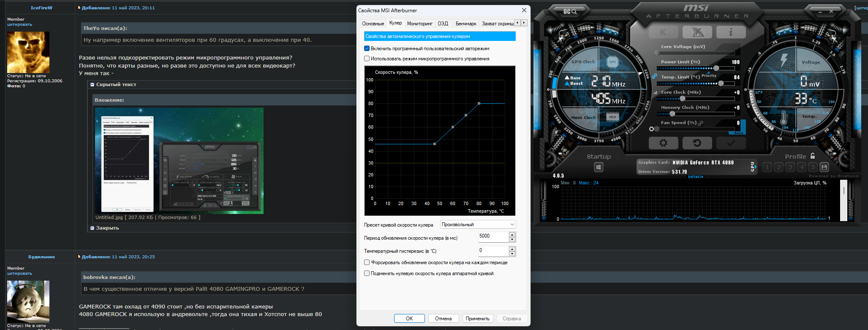Click the Temp. Limit slider handle

click(721, 83)
